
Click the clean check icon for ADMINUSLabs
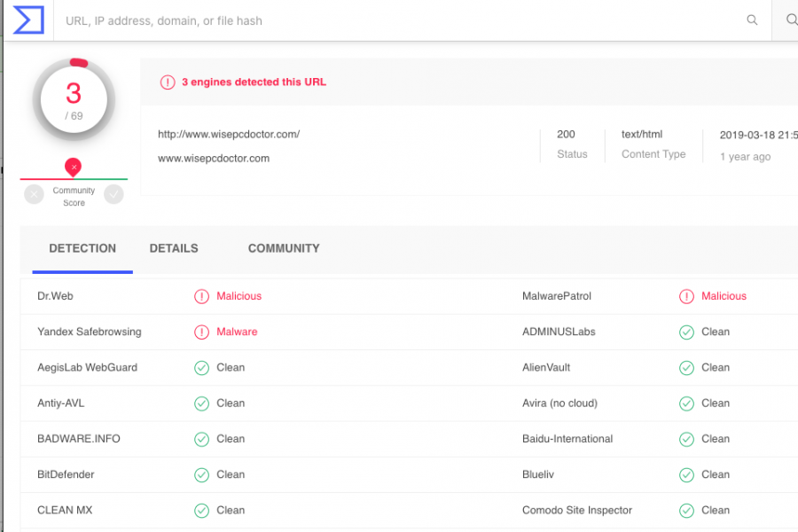pos(686,332)
